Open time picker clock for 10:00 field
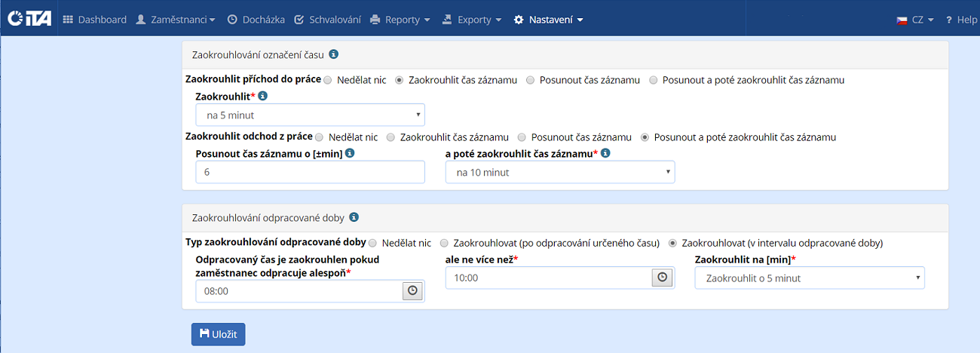Viewport: 980px width, 353px height. tap(662, 278)
